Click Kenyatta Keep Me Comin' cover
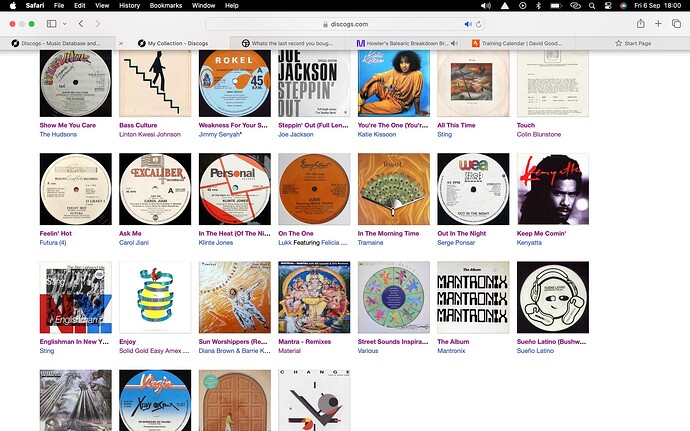This screenshot has width=690, height=431. pos(553,189)
